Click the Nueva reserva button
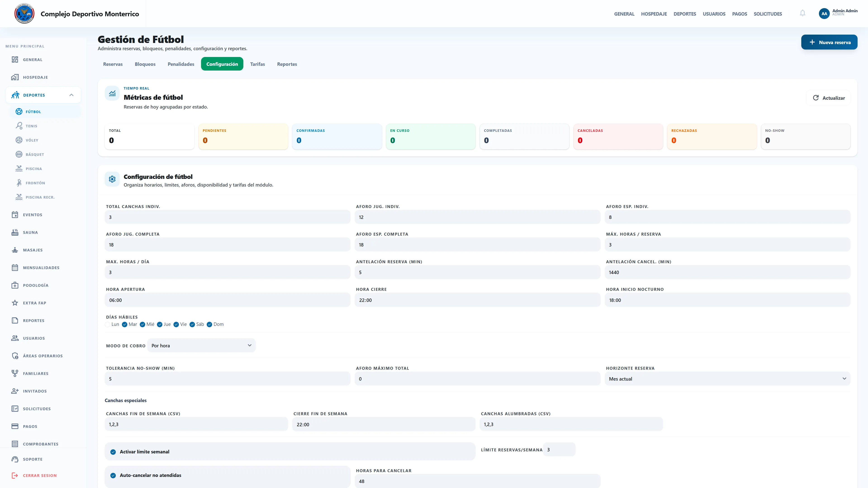Viewport: 868px width, 488px height. click(x=829, y=42)
